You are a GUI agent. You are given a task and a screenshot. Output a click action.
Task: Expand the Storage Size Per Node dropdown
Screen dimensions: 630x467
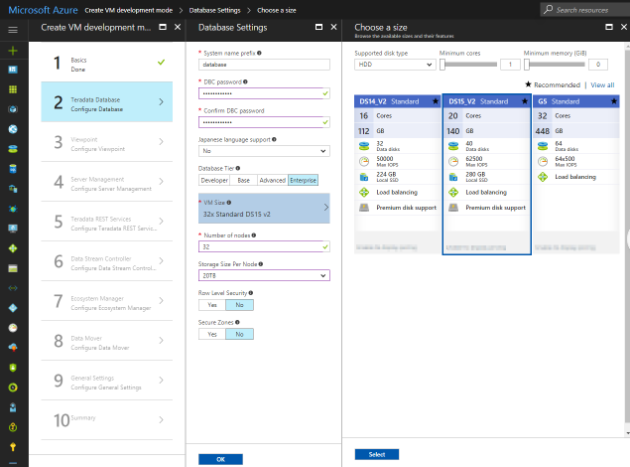pyautogui.click(x=264, y=275)
